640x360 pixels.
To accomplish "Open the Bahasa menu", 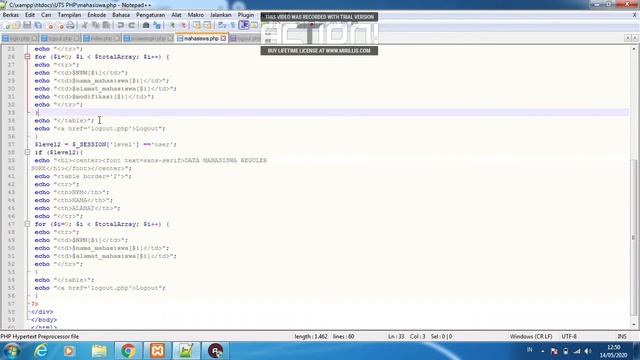I will click(121, 15).
